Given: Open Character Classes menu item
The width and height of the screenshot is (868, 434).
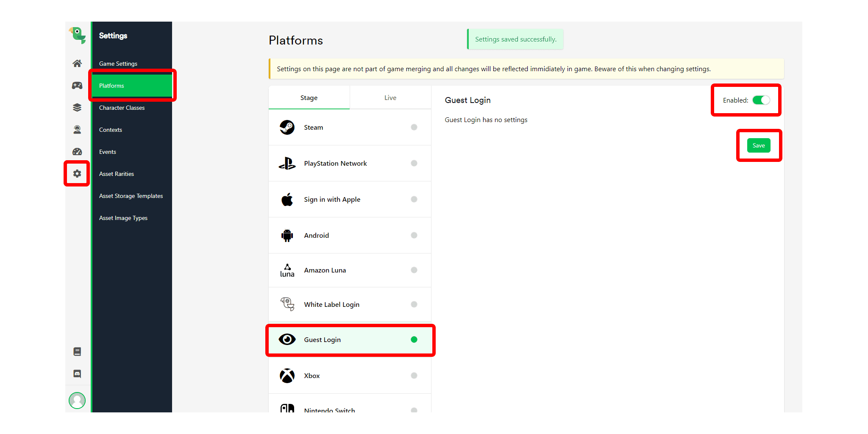Looking at the screenshot, I should (132, 108).
